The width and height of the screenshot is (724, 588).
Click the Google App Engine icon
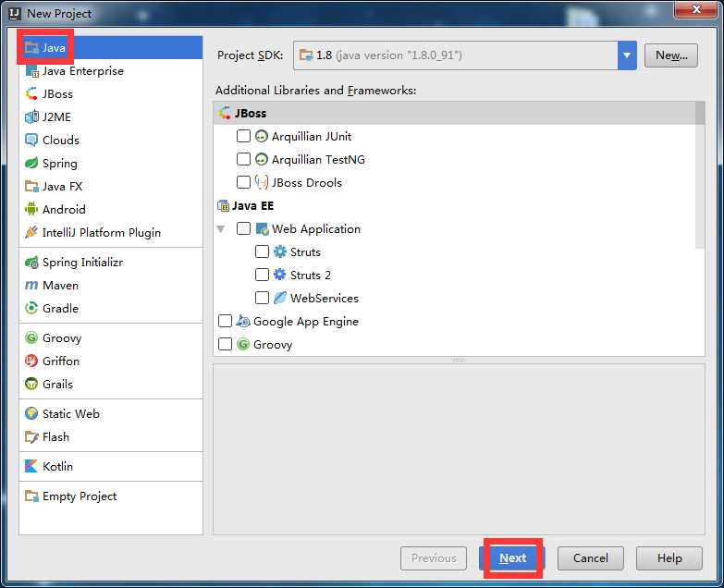point(243,321)
